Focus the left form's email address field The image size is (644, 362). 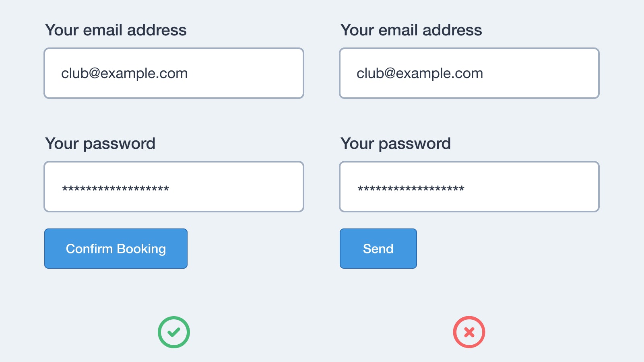pos(174,73)
